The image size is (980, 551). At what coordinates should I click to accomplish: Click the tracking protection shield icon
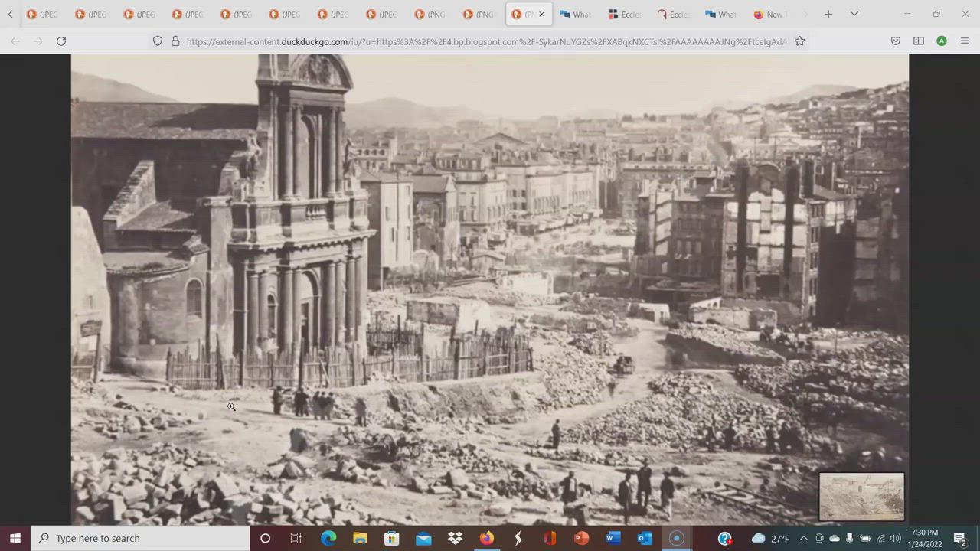coord(158,41)
